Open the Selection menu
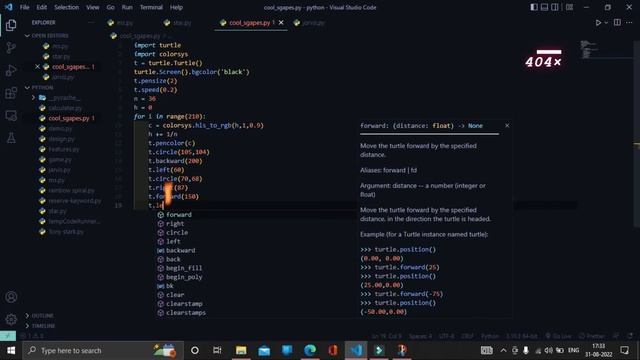Viewport: 640px width, 360px height. tap(67, 7)
